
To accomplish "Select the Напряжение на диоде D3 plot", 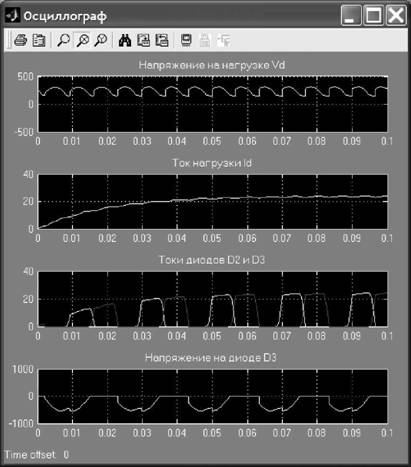I will [x=213, y=396].
